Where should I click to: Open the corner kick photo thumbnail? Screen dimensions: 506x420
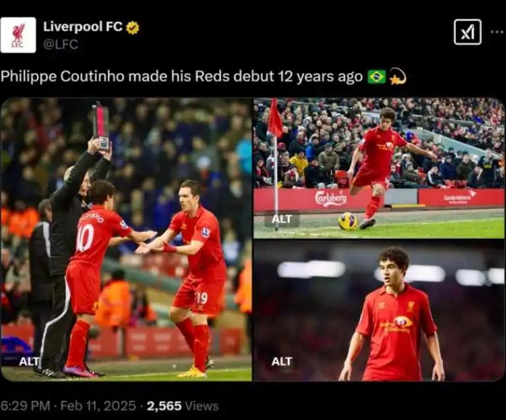[379, 168]
